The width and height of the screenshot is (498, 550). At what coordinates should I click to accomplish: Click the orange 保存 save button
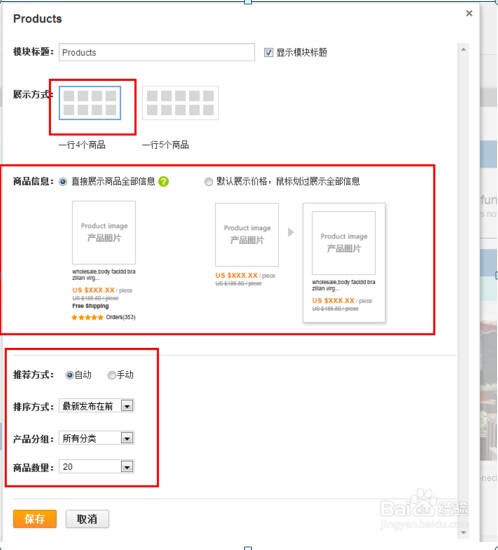(x=35, y=519)
